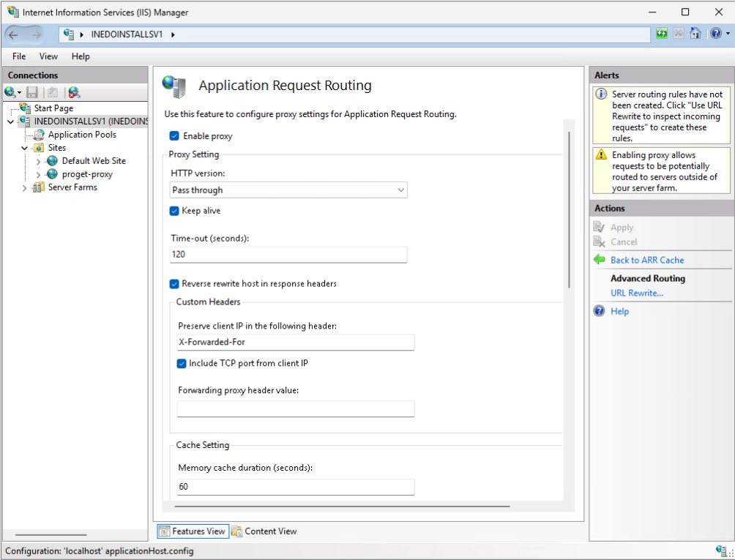Open the URL Rewrite... link
The width and height of the screenshot is (735, 560).
637,293
